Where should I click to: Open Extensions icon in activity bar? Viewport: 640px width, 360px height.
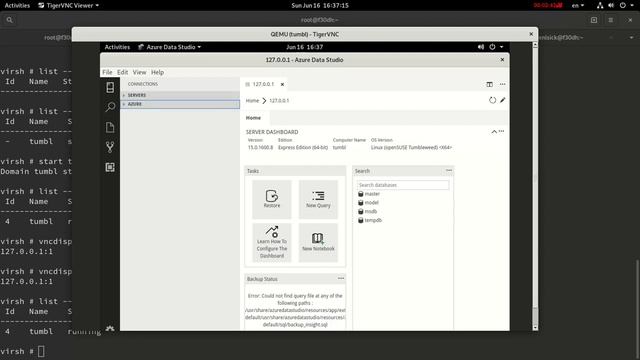pyautogui.click(x=110, y=167)
